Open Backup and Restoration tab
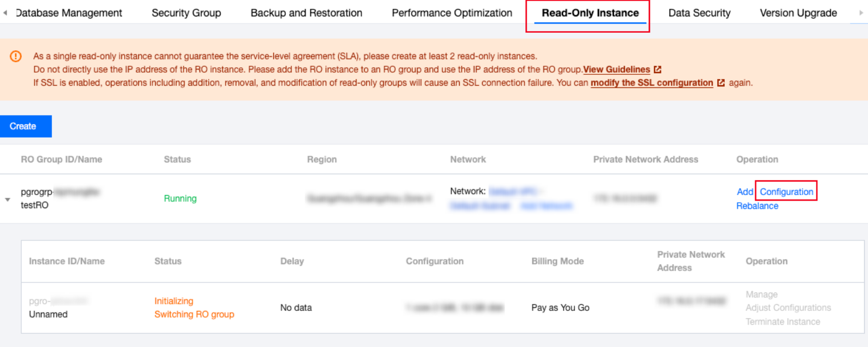The width and height of the screenshot is (868, 347). point(306,13)
